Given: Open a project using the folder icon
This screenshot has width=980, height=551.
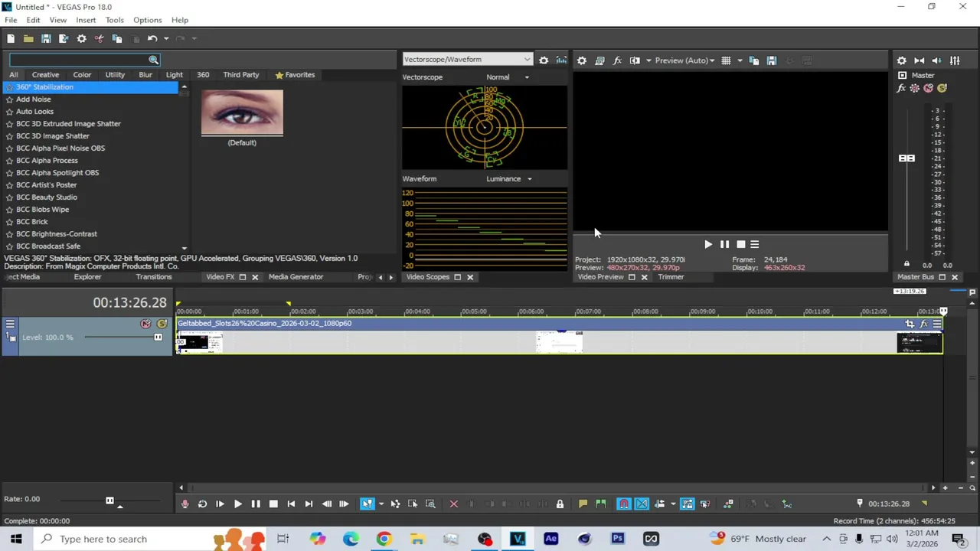Looking at the screenshot, I should tap(28, 38).
